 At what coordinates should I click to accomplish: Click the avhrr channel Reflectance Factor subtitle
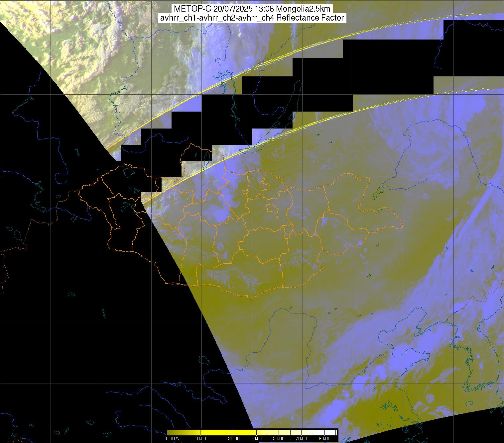tap(252, 18)
